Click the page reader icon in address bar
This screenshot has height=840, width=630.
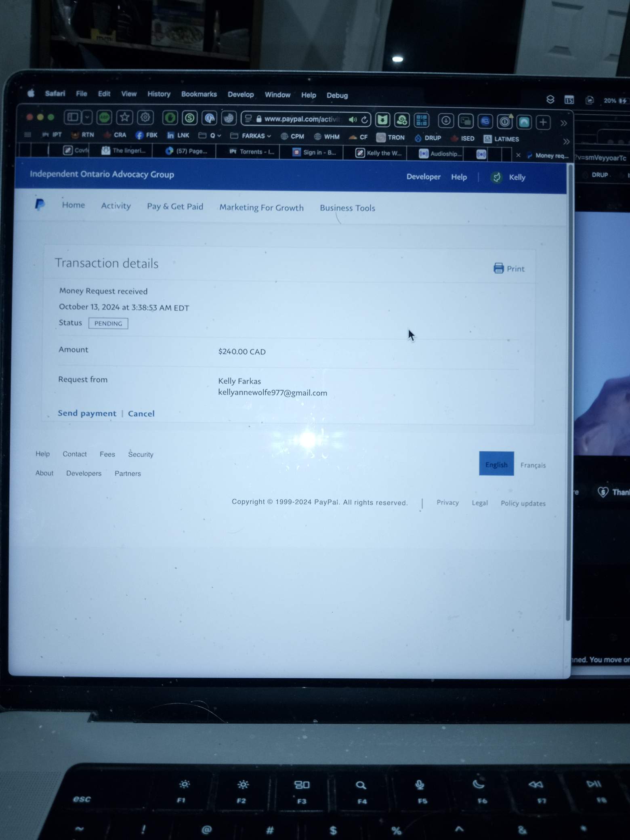point(248,118)
